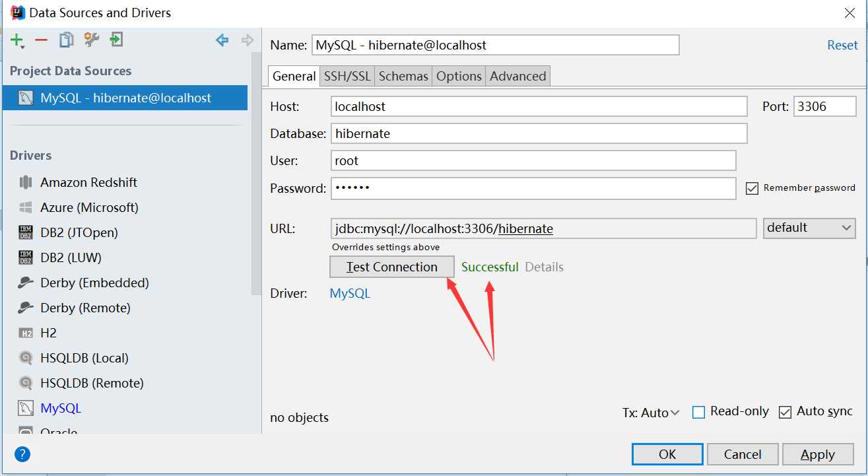868x476 pixels.
Task: Select MySQL - hibernate@localhost data source
Action: [x=125, y=98]
